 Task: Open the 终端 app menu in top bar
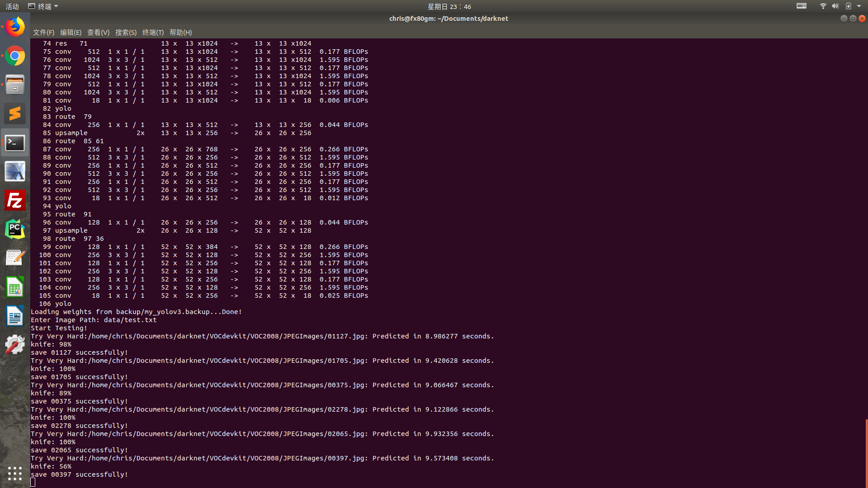(43, 6)
